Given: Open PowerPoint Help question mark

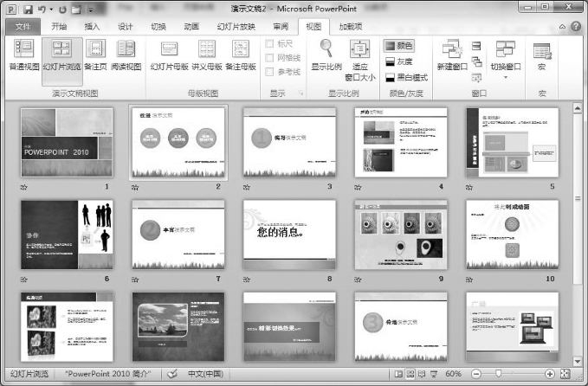Looking at the screenshot, I should (576, 26).
